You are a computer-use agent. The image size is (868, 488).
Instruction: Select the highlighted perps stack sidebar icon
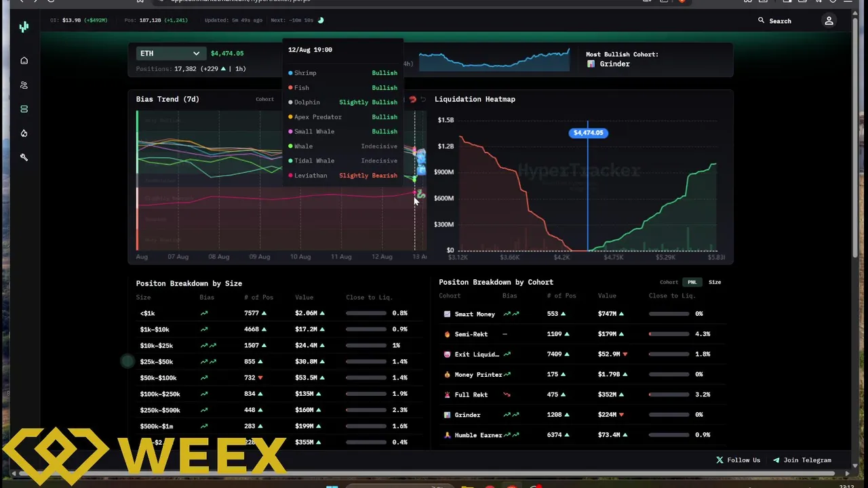24,109
